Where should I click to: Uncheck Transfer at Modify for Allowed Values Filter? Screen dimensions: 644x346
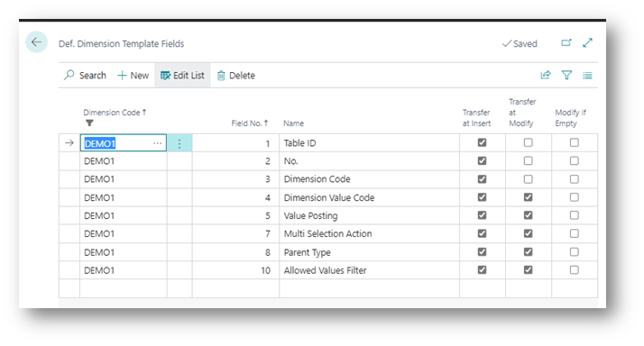coord(529,270)
